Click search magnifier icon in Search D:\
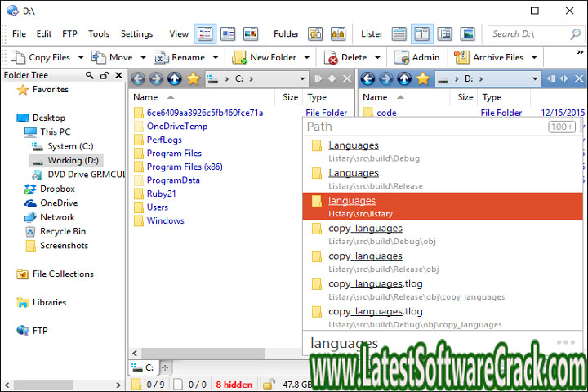Viewport: 588px width, 392px height. [x=575, y=34]
